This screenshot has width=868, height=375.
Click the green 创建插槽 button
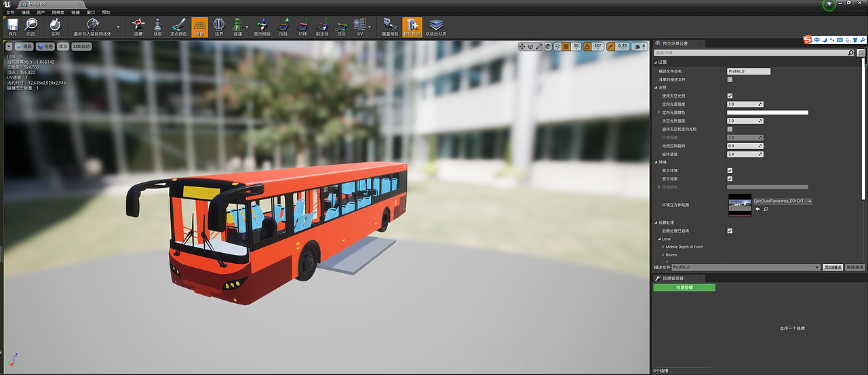click(684, 288)
